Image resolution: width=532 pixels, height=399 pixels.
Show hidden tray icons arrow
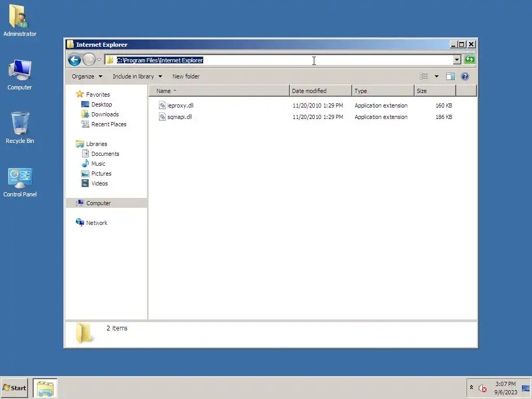(471, 388)
